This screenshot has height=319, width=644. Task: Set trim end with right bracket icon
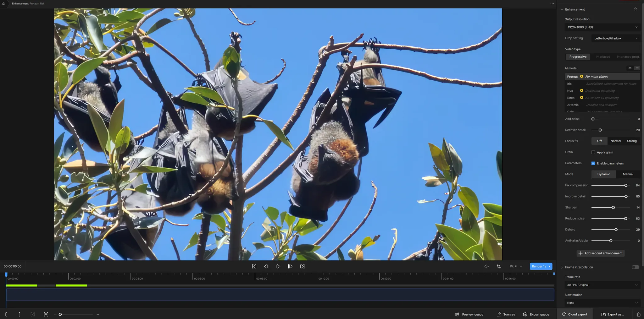19,314
